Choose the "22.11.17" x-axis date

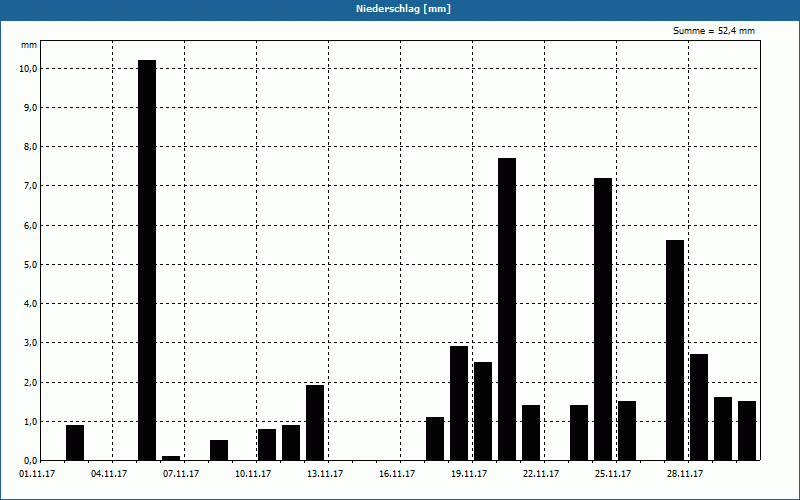541,474
